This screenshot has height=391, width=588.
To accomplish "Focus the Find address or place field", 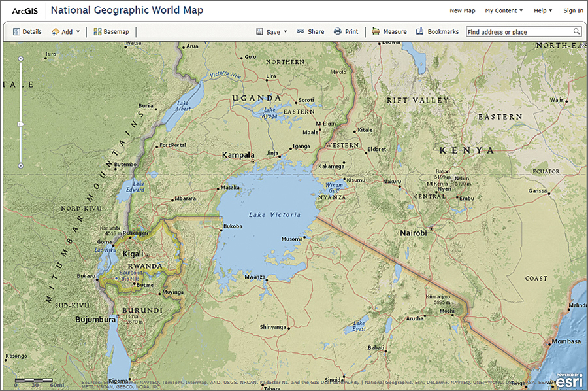I will 524,31.
